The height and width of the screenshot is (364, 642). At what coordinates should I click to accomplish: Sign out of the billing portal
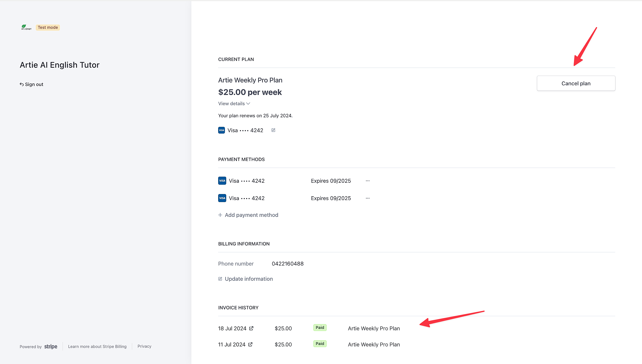tap(32, 84)
